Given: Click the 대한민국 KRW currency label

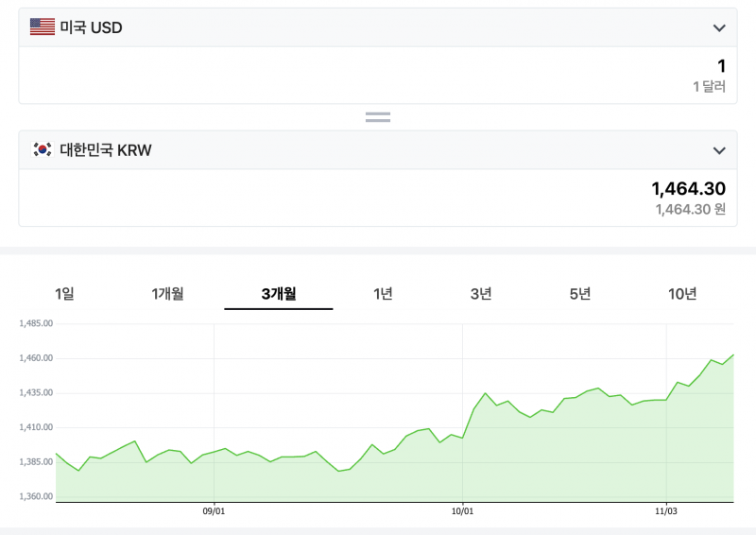Looking at the screenshot, I should (x=106, y=150).
